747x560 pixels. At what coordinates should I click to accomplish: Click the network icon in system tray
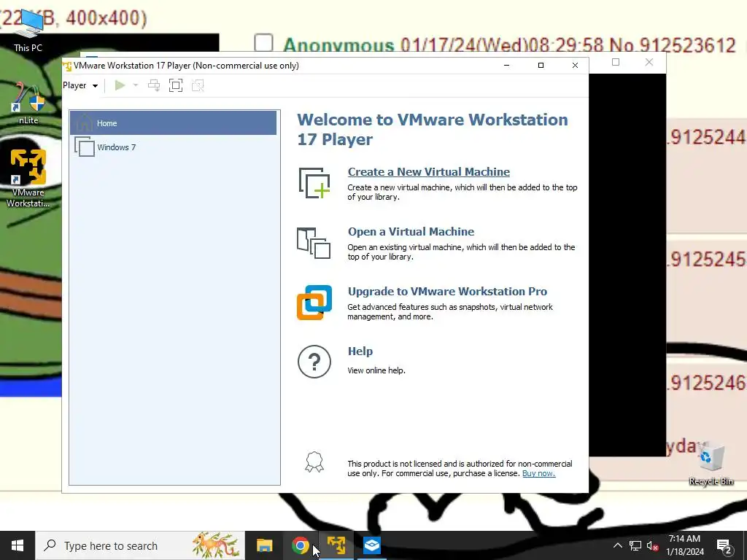[635, 545]
